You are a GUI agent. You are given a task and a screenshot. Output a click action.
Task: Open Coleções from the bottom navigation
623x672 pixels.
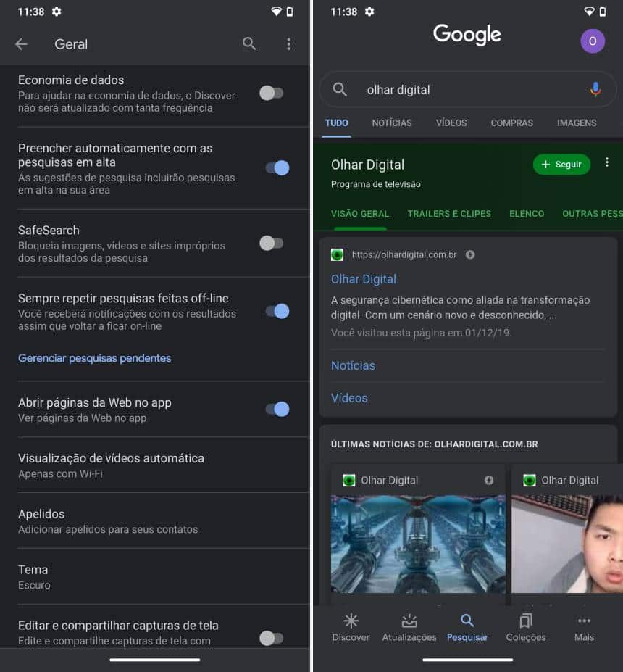pyautogui.click(x=526, y=626)
